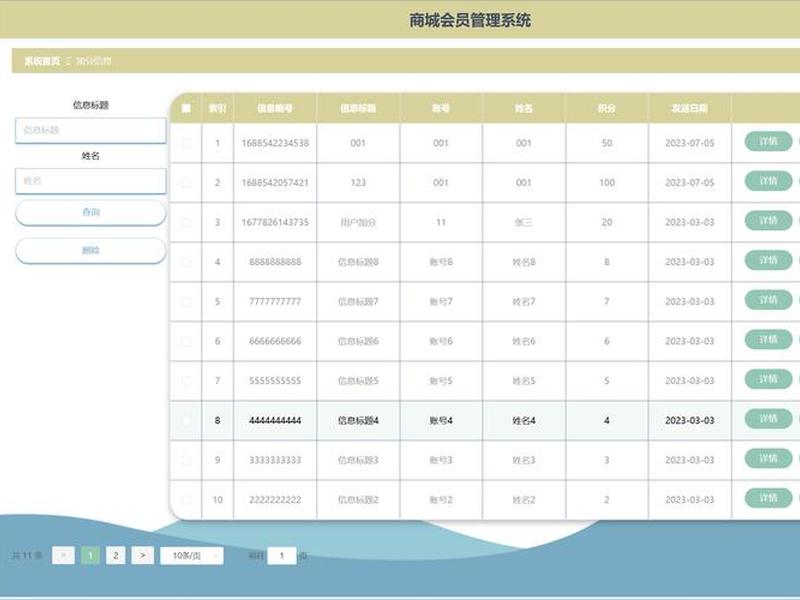Click the 账号 column header
This screenshot has width=800, height=600.
pos(441,108)
